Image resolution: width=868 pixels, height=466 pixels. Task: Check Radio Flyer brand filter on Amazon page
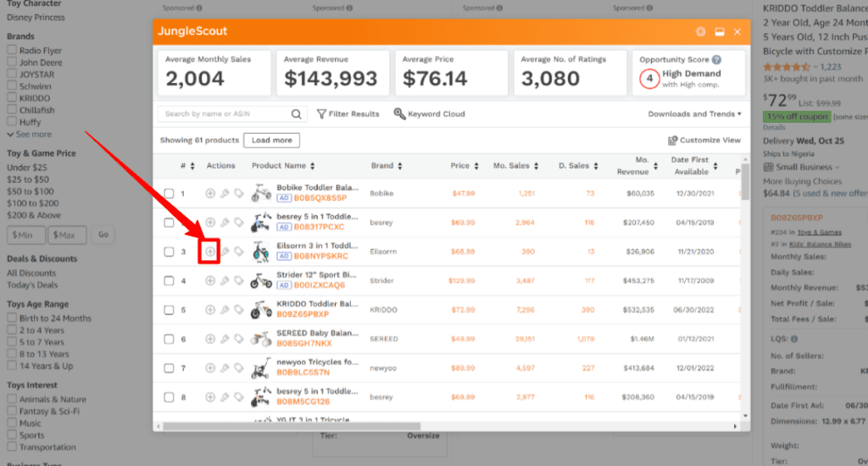(x=12, y=50)
